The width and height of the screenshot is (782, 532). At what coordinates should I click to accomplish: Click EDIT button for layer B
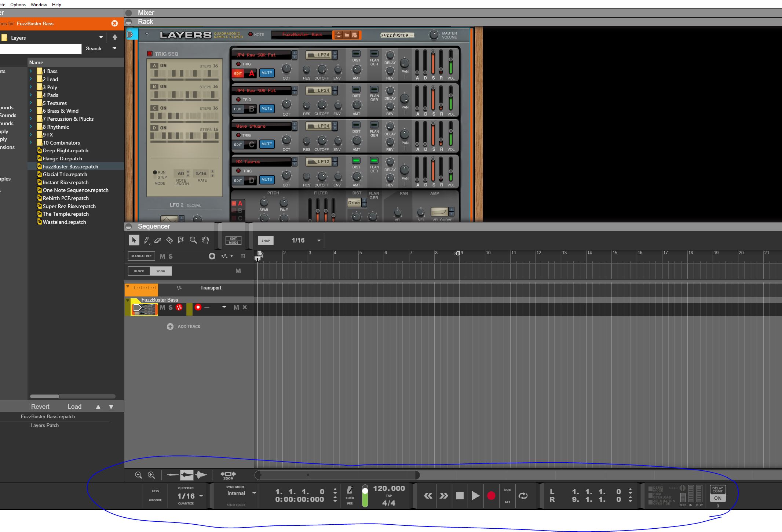coord(238,109)
